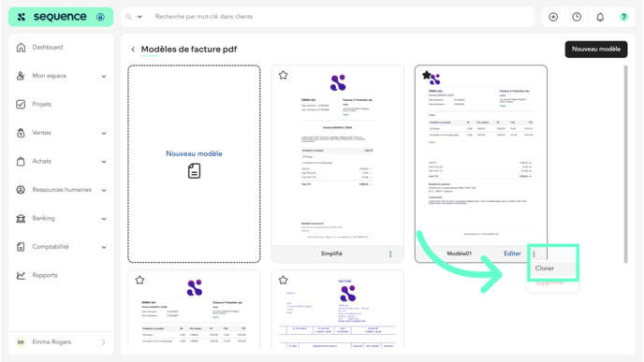
Task: Click the Projets checkmark icon
Action: [21, 104]
